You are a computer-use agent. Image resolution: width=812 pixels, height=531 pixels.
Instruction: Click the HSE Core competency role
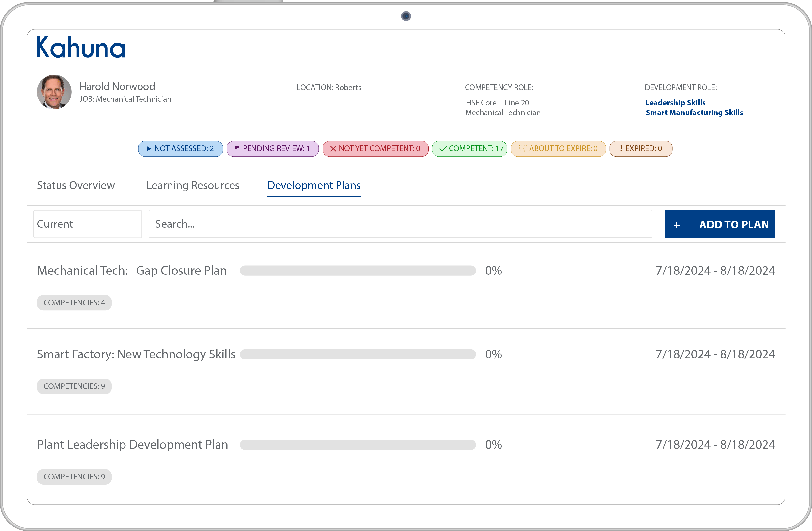coord(481,103)
